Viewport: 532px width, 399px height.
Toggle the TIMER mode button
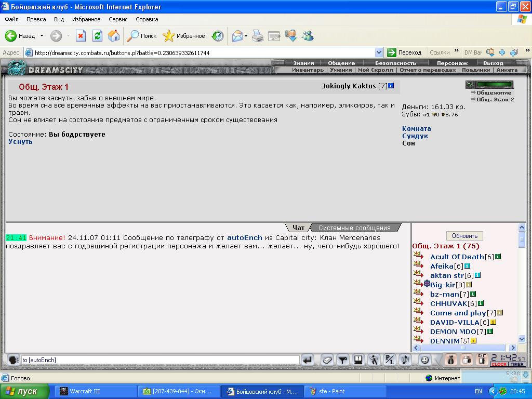pos(517,364)
